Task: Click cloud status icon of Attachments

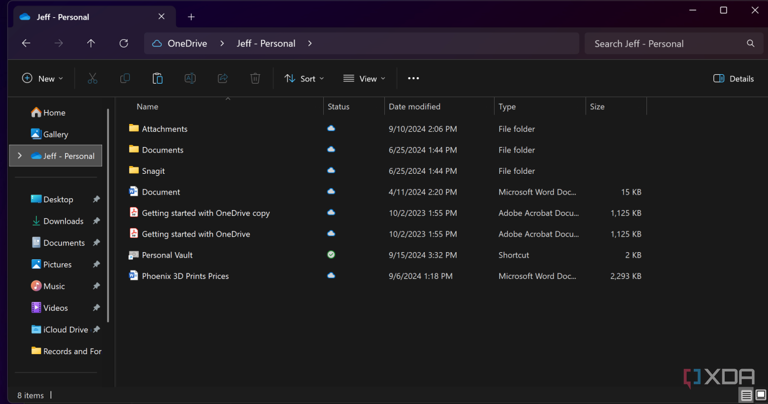Action: point(331,128)
